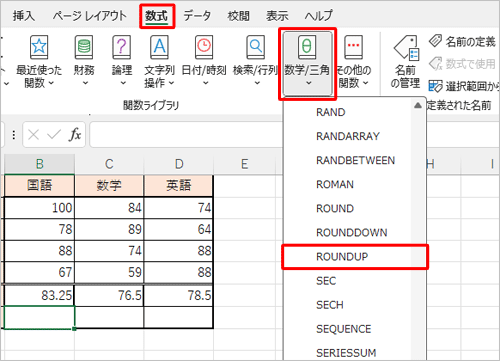Expand the 財務 dropdown arrow
The height and width of the screenshot is (361, 500).
coord(85,83)
